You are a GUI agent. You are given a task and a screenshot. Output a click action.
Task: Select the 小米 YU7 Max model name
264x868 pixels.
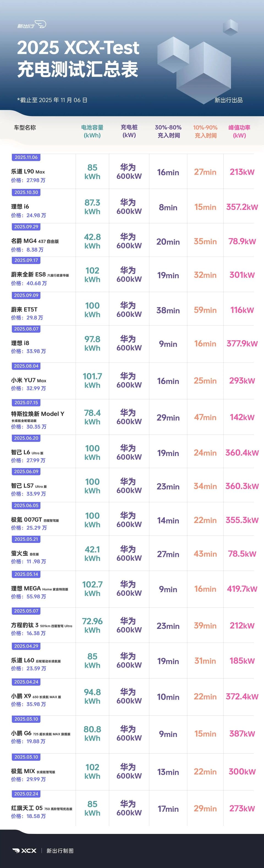[x=29, y=380]
